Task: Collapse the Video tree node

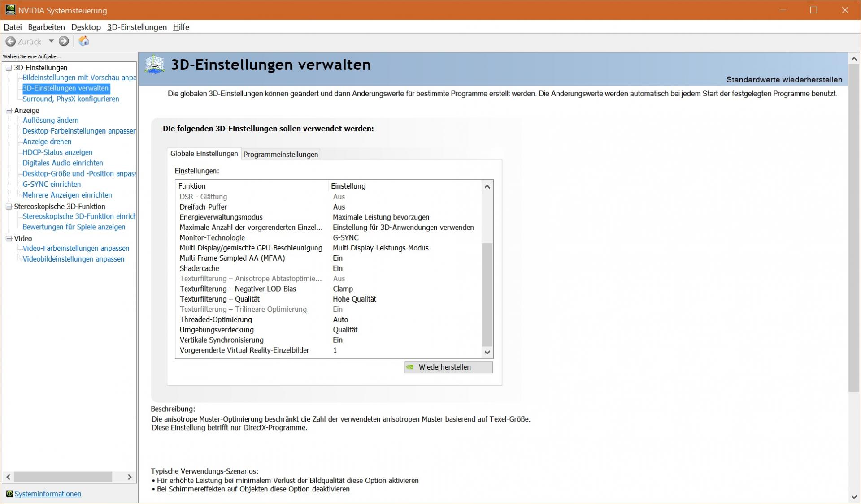Action: point(9,238)
